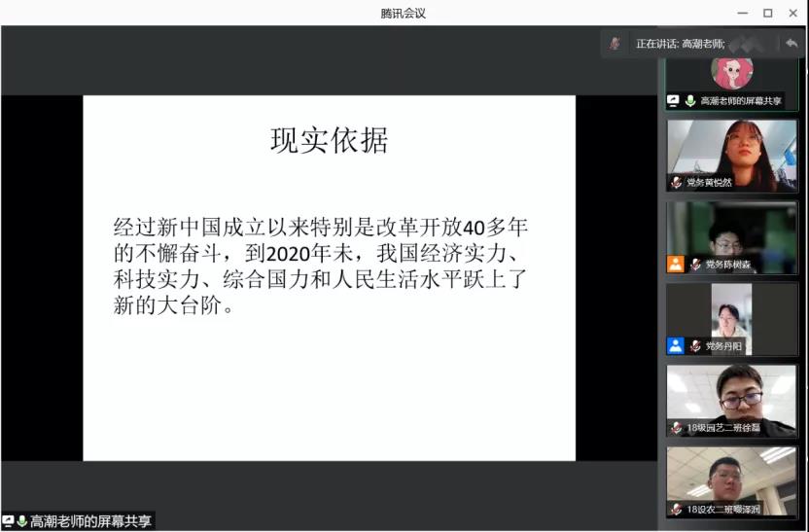809x532 pixels.
Task: Click muted mic icon beside 18级园艺二班徐磊
Action: point(676,427)
